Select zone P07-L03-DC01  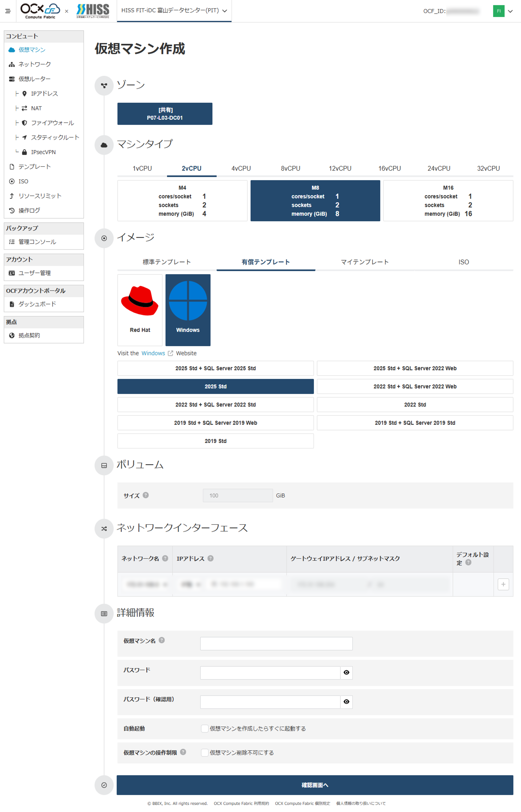tap(165, 114)
